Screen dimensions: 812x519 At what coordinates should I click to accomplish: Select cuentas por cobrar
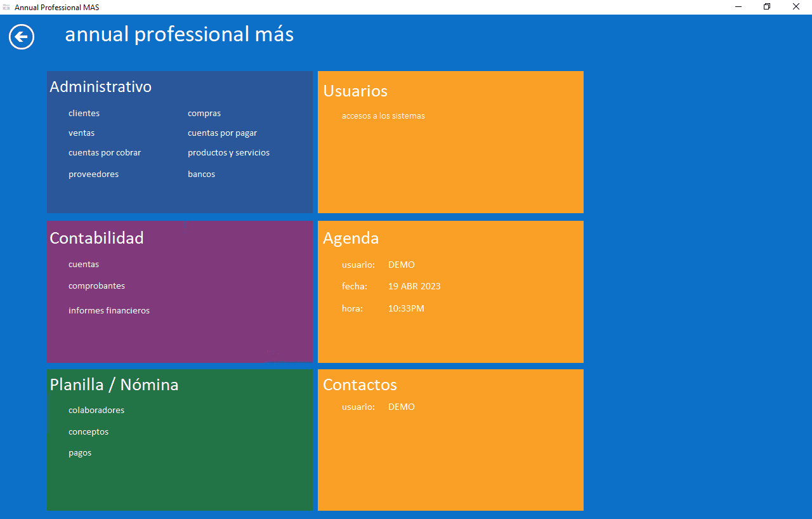click(105, 153)
